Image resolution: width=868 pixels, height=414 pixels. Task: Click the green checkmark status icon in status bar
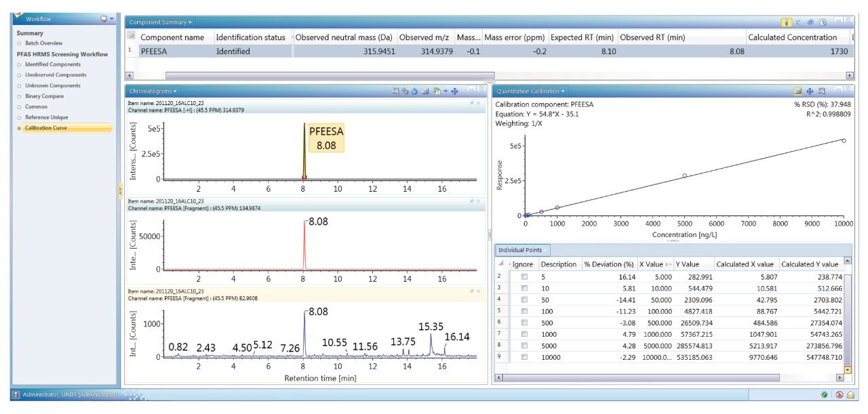[x=824, y=395]
